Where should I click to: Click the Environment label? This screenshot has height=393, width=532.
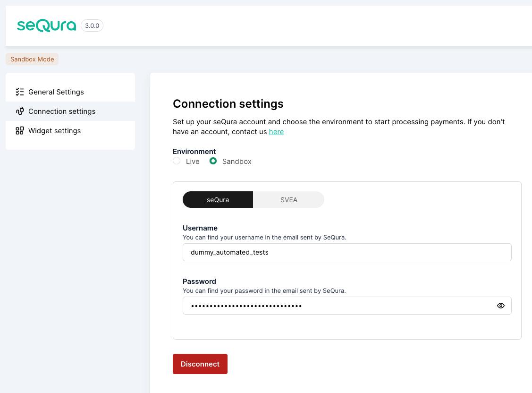[194, 151]
